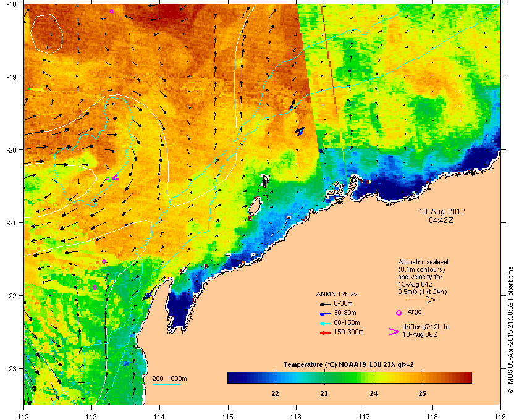Select the Argo float marker just above latitude -22
The width and height of the screenshot is (519, 420).
click(95, 287)
